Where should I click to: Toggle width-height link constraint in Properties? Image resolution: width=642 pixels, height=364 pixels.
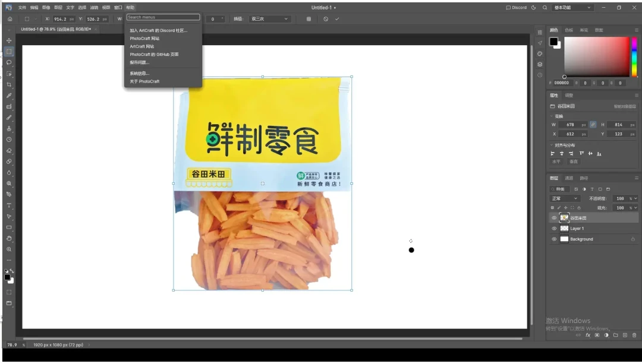click(x=593, y=124)
